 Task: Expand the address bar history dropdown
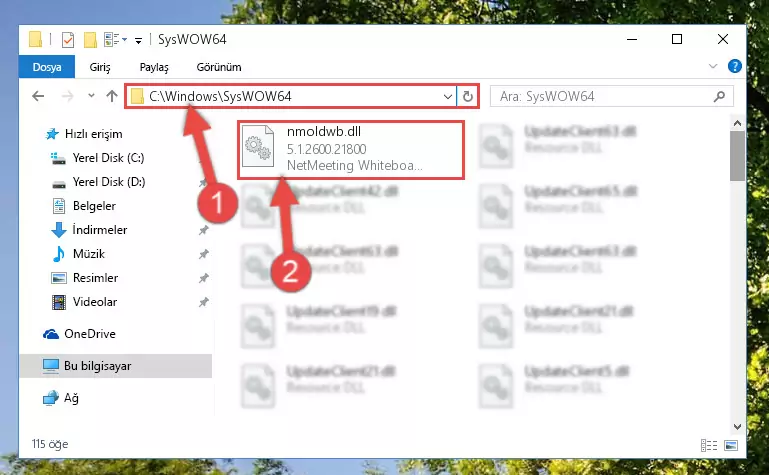pyautogui.click(x=448, y=97)
